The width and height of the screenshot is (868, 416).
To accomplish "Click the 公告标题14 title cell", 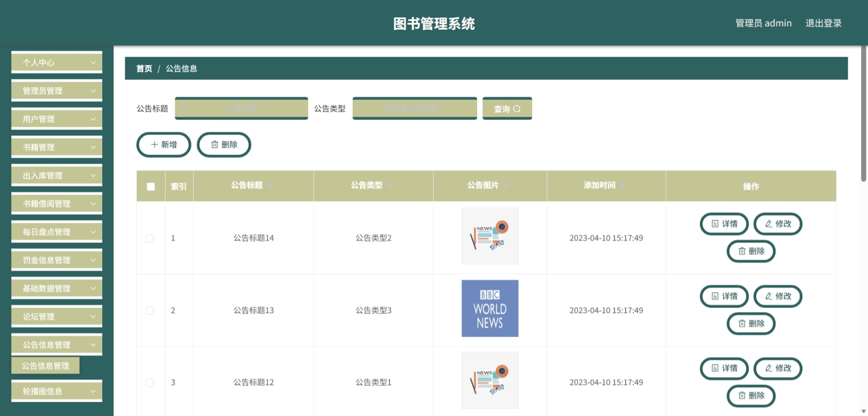I will coord(254,238).
